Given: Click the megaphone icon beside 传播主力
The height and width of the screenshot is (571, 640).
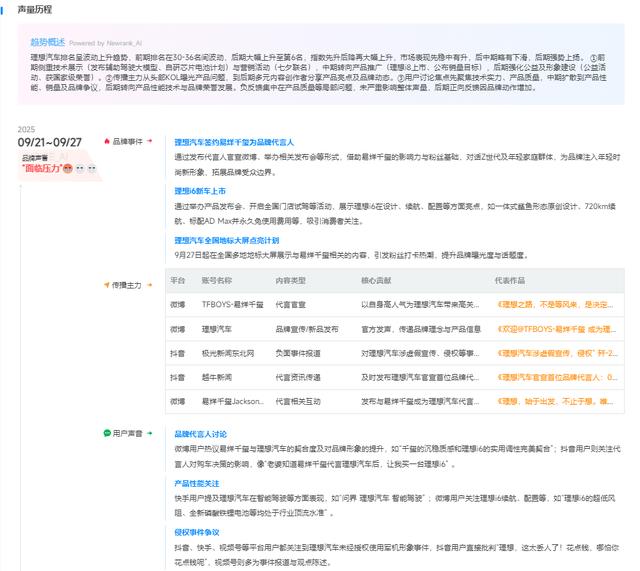Looking at the screenshot, I should pyautogui.click(x=107, y=285).
